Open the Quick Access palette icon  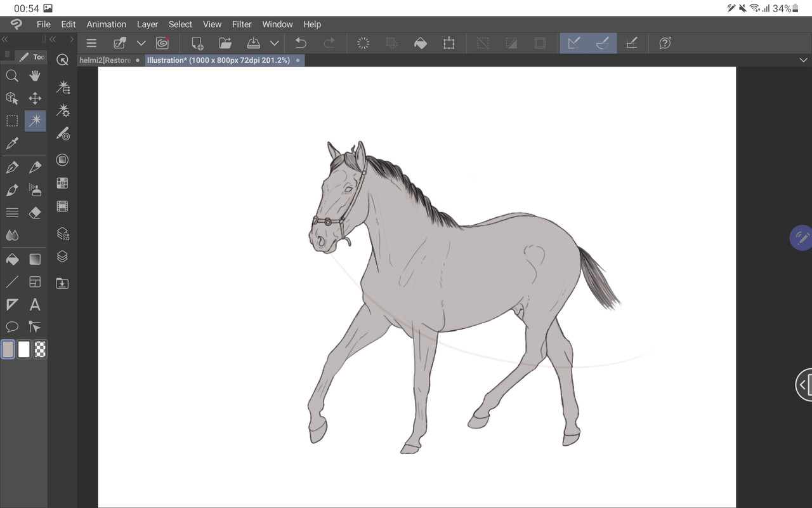[62, 60]
